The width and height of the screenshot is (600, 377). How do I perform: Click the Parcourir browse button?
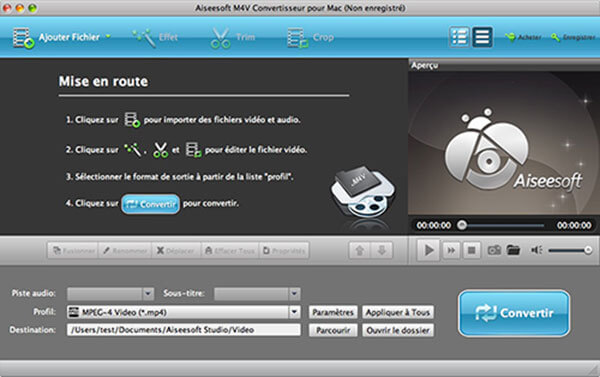point(333,330)
